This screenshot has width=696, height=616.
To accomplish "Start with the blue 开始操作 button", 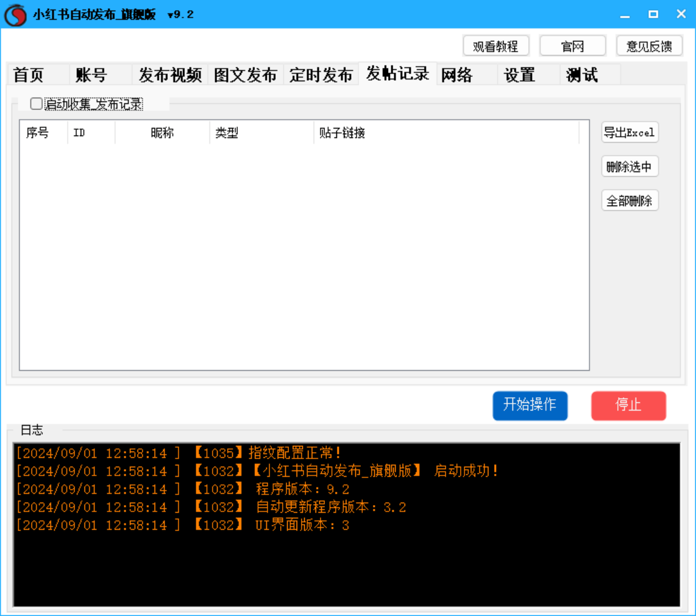I will tap(530, 405).
